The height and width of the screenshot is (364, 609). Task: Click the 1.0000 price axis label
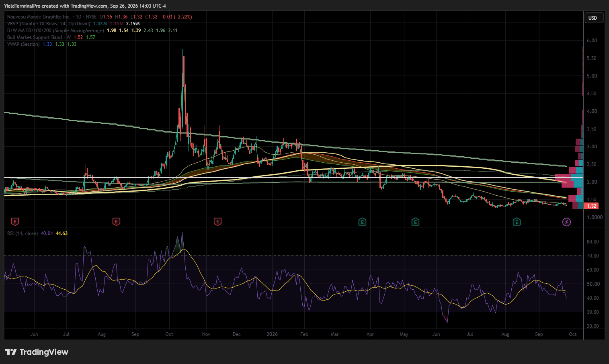[x=595, y=217]
